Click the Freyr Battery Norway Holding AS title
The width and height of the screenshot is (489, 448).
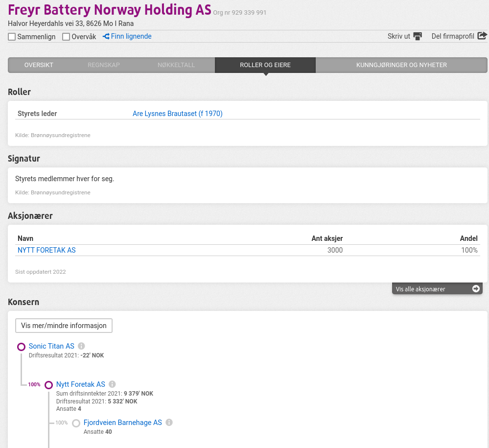click(110, 10)
